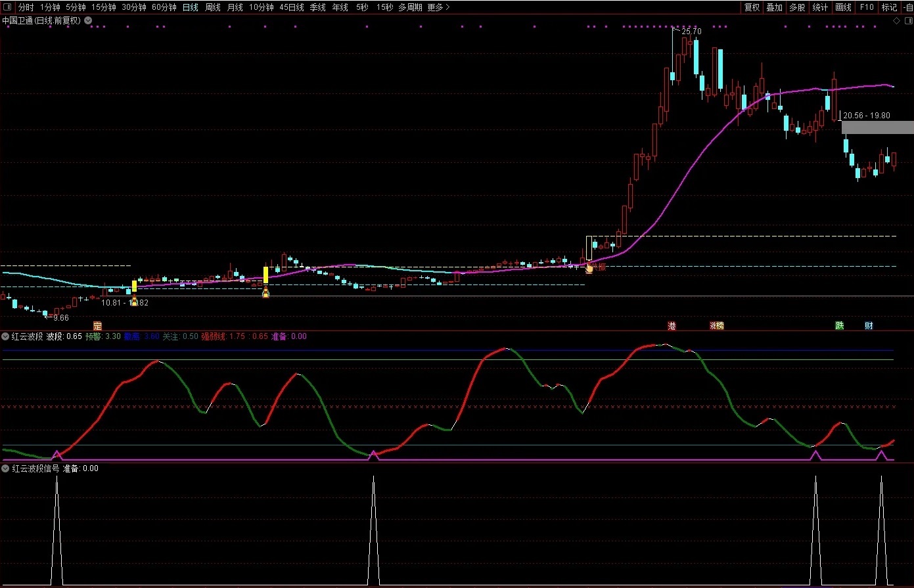Toggle the left sidebar panel icon

(7, 7)
